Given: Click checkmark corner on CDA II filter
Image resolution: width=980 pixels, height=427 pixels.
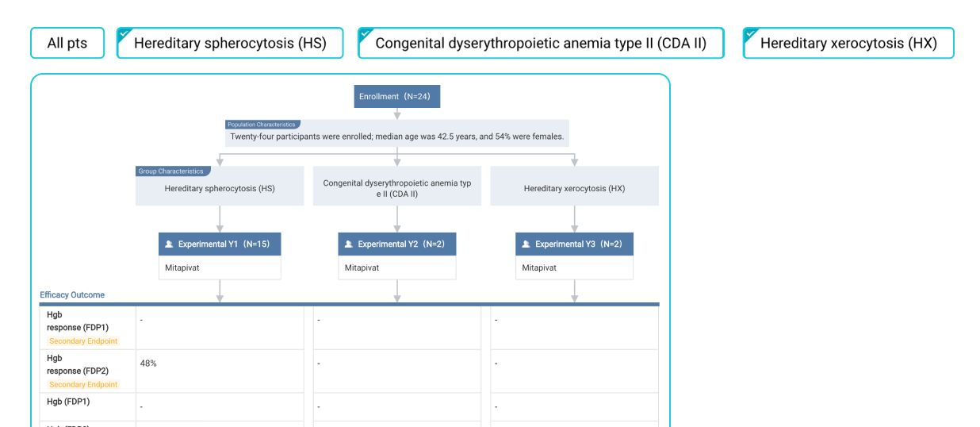Looking at the screenshot, I should tap(365, 33).
